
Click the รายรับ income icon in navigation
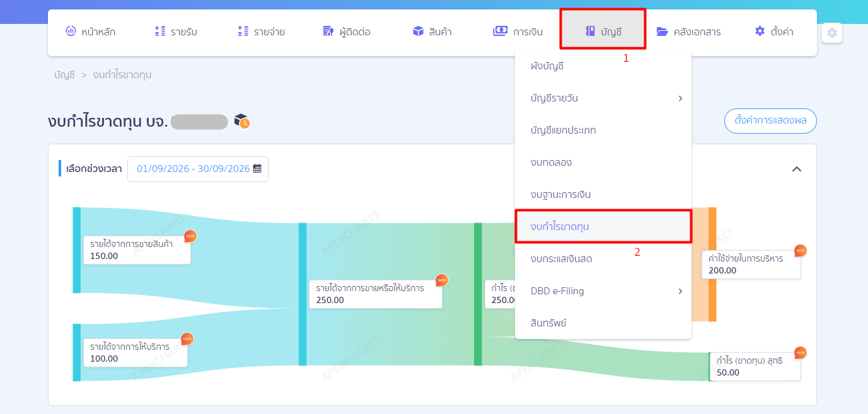pyautogui.click(x=160, y=32)
